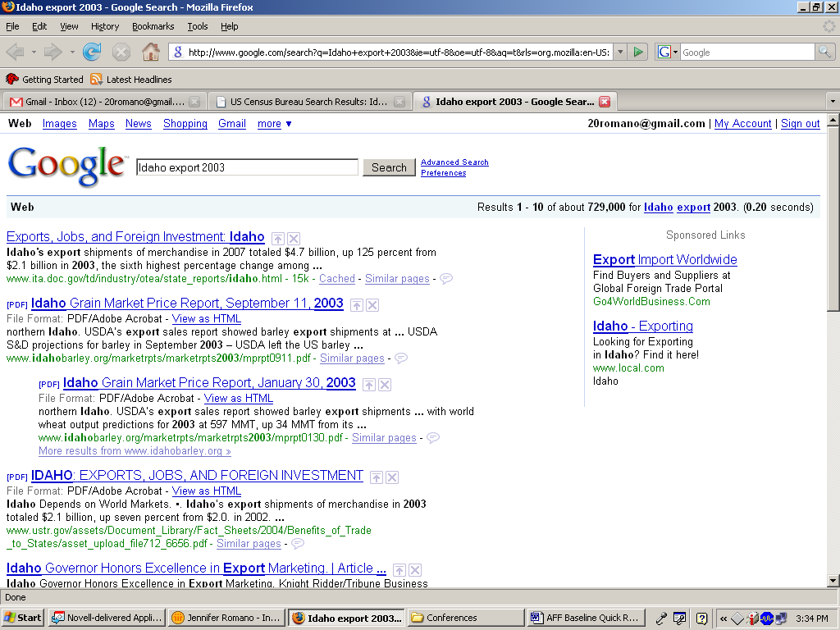The image size is (840, 630).
Task: Open the Edit menu
Action: 39,26
